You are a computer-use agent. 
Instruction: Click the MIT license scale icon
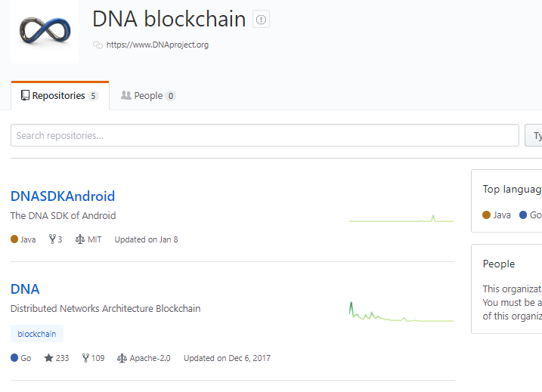pyautogui.click(x=80, y=239)
